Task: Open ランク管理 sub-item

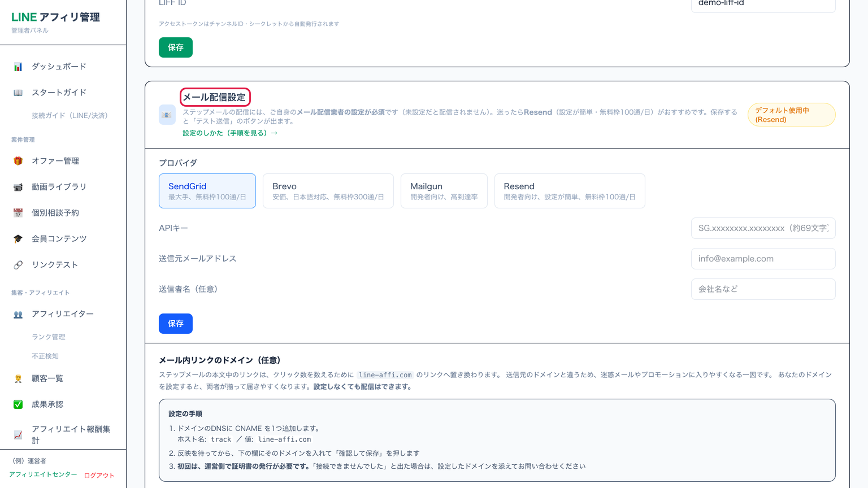Action: click(49, 337)
